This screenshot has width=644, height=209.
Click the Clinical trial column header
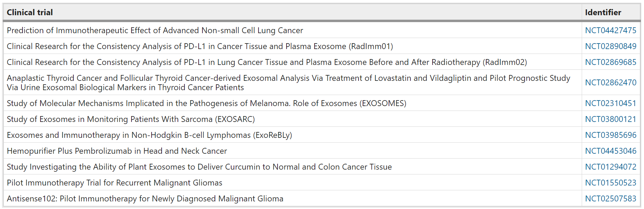(30, 12)
